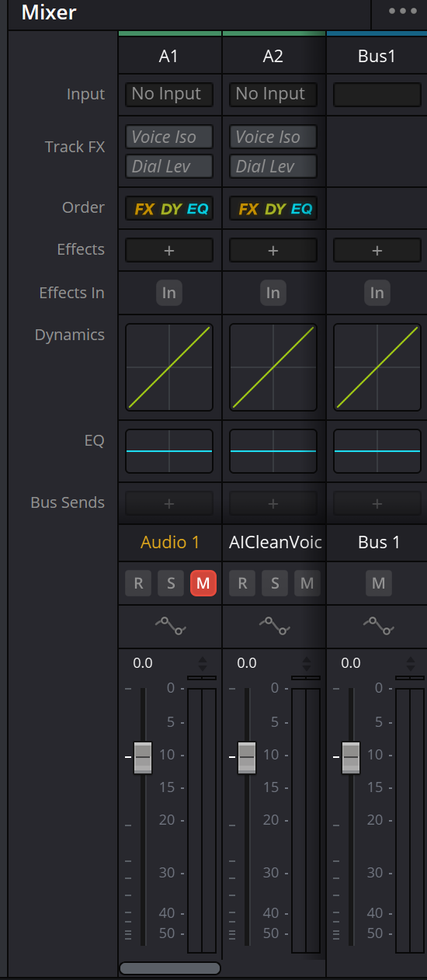The height and width of the screenshot is (980, 427).
Task: Solo the Audio 1 track
Action: 171,583
